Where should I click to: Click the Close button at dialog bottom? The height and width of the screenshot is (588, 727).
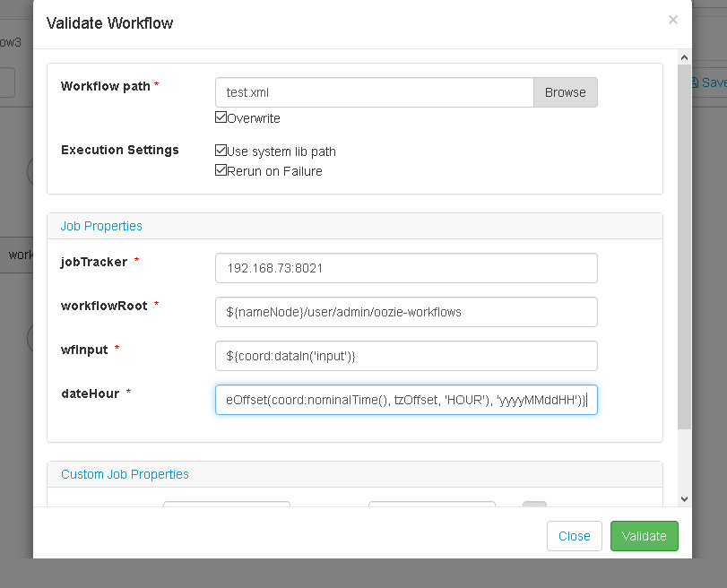(574, 536)
